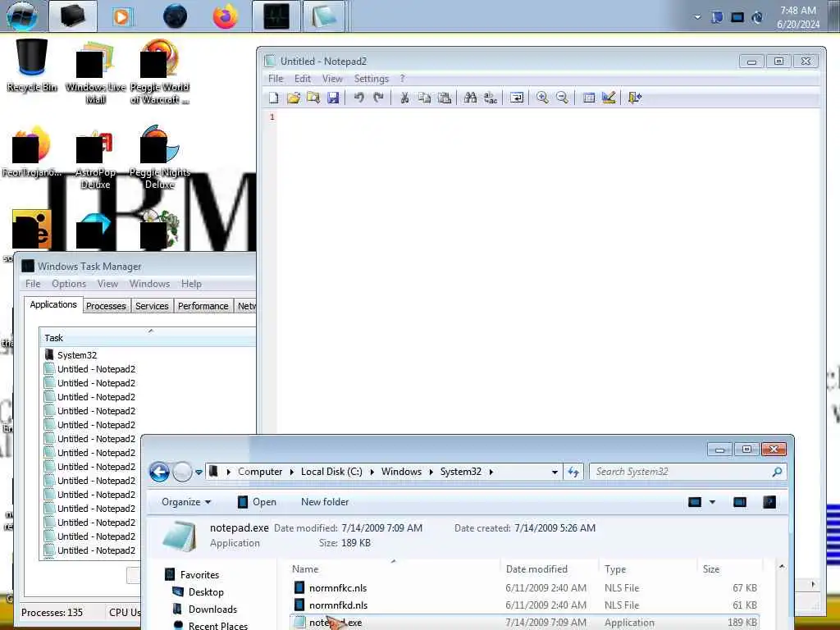Open the View menu in Task Manager

pyautogui.click(x=107, y=283)
